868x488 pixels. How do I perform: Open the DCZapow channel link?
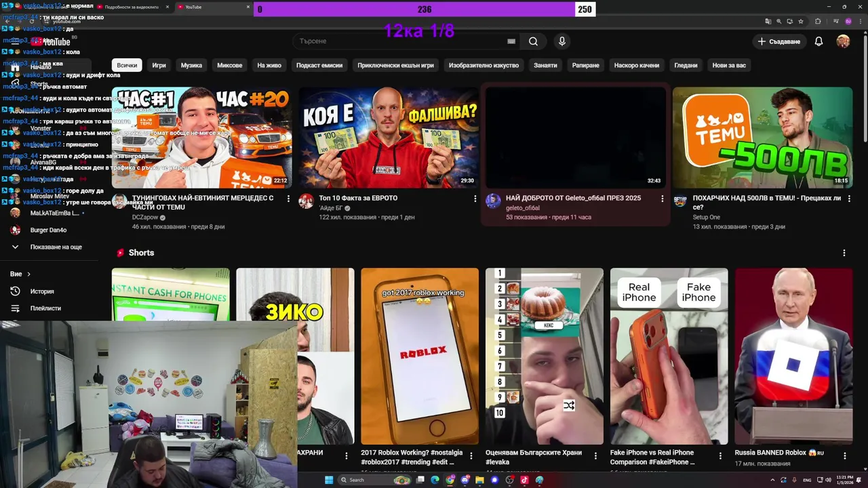point(145,218)
